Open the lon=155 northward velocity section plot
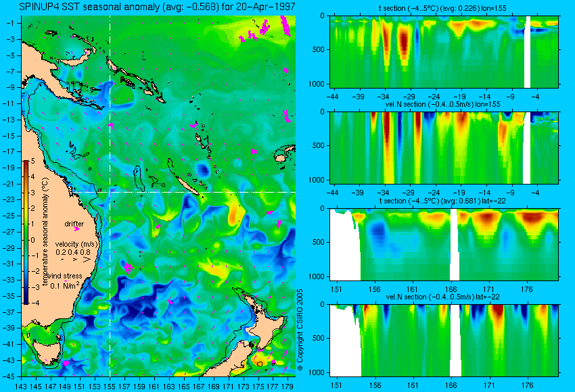Image resolution: width=575 pixels, height=392 pixels. pyautogui.click(x=444, y=147)
